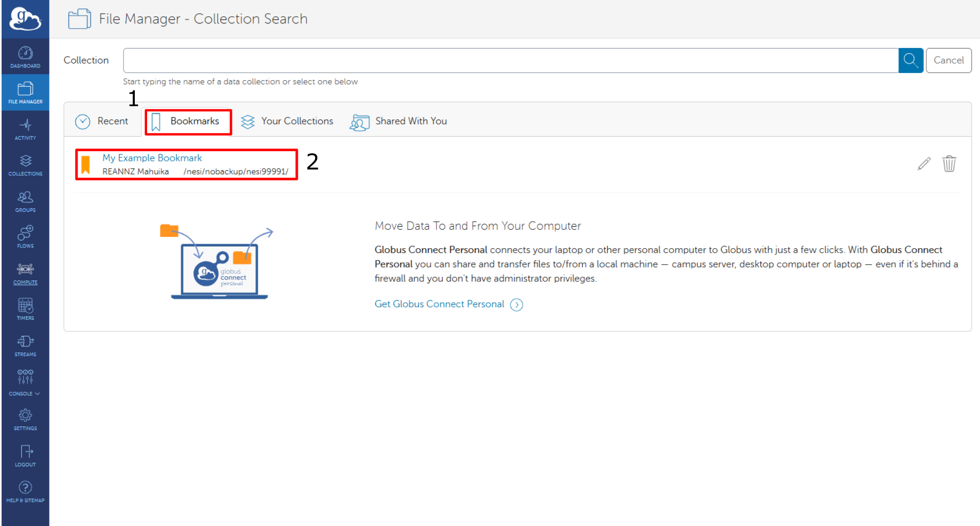Click the Globus Connect Personal laptop illustration
The height and width of the screenshot is (526, 980).
tap(217, 262)
